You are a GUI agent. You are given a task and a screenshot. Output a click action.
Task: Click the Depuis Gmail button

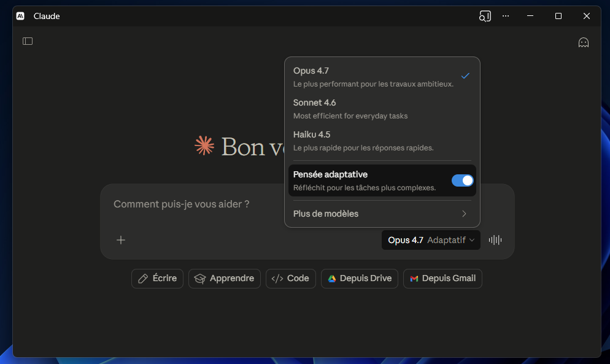coord(442,279)
